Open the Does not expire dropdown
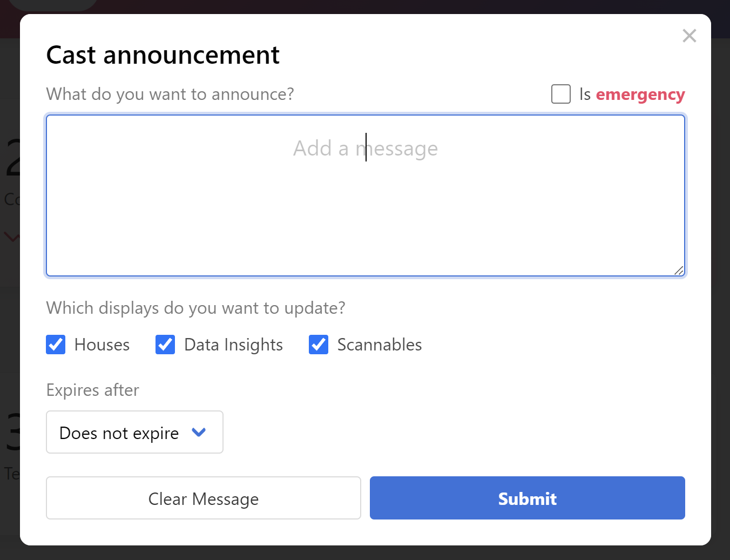Viewport: 730px width, 560px height. 134,433
